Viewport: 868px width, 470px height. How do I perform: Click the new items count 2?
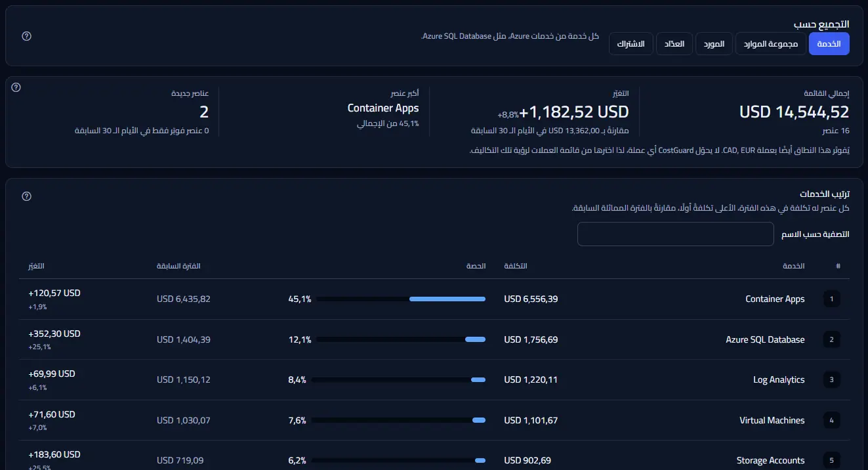(x=204, y=112)
